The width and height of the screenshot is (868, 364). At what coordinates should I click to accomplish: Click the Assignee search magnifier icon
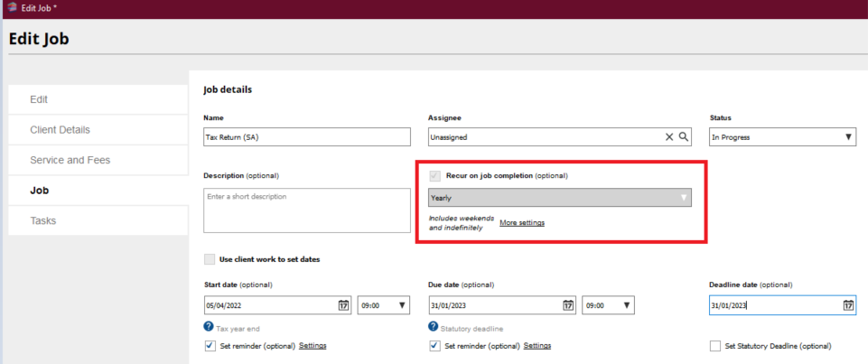click(x=684, y=137)
